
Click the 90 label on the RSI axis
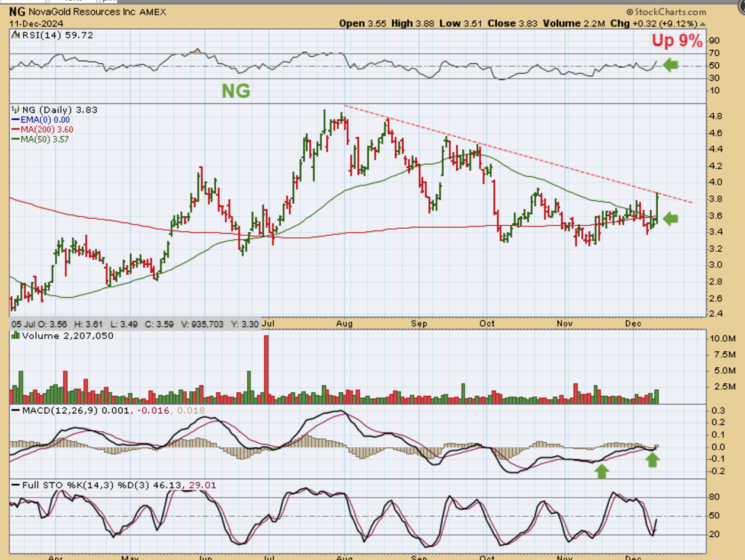(715, 41)
